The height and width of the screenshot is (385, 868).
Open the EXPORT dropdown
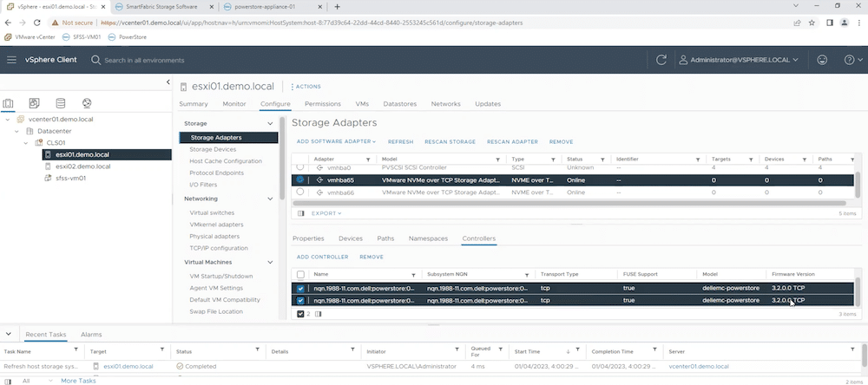(326, 213)
